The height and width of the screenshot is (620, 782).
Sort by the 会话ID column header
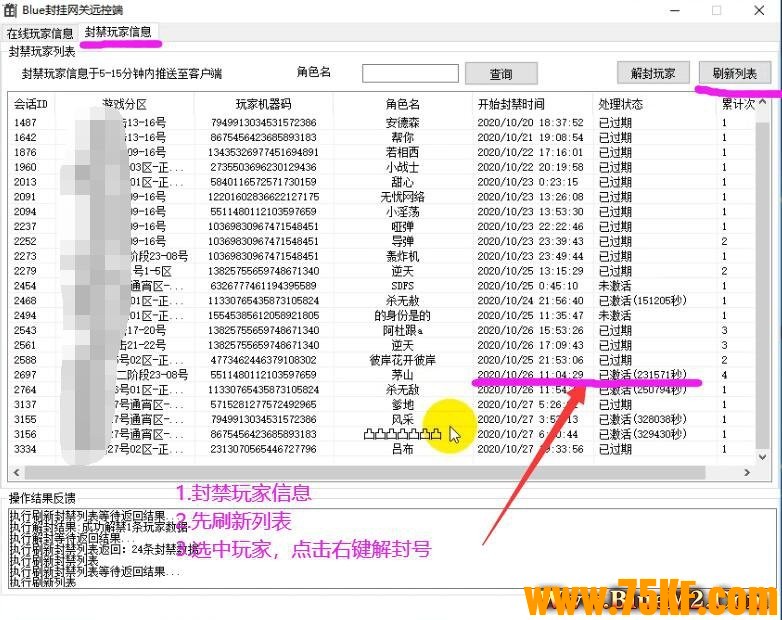31,104
